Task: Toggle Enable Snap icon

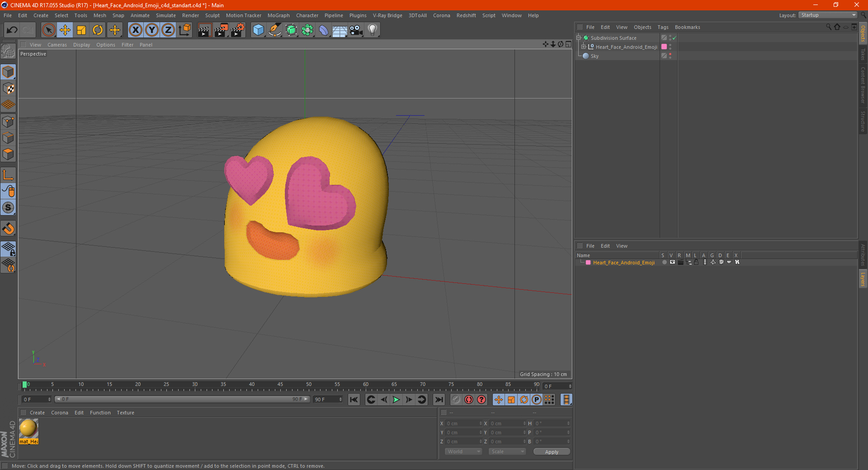Action: coord(8,229)
